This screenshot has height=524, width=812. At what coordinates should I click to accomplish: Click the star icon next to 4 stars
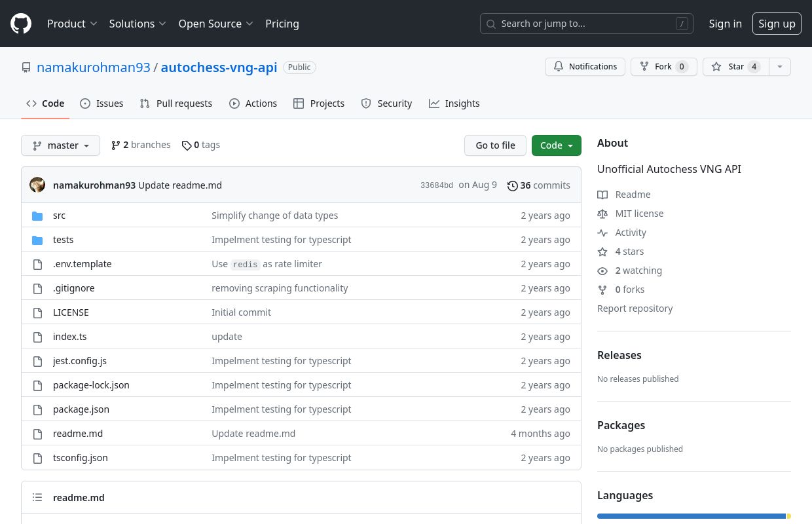pyautogui.click(x=602, y=252)
